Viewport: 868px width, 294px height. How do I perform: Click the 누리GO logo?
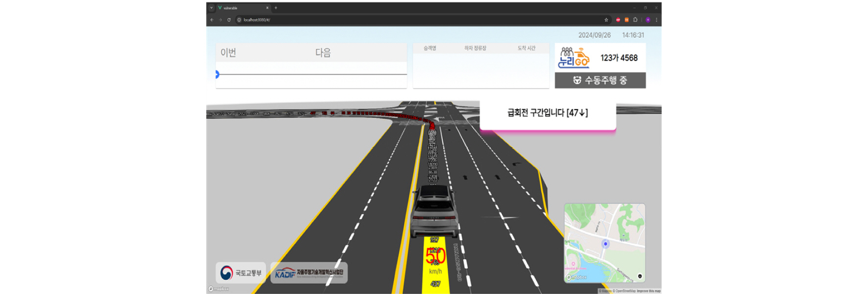(574, 58)
